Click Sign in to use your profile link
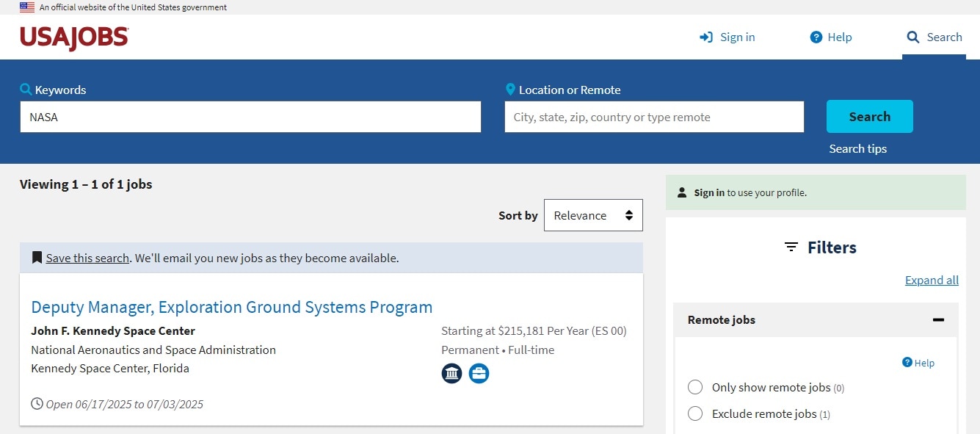This screenshot has height=434, width=980. 709,193
